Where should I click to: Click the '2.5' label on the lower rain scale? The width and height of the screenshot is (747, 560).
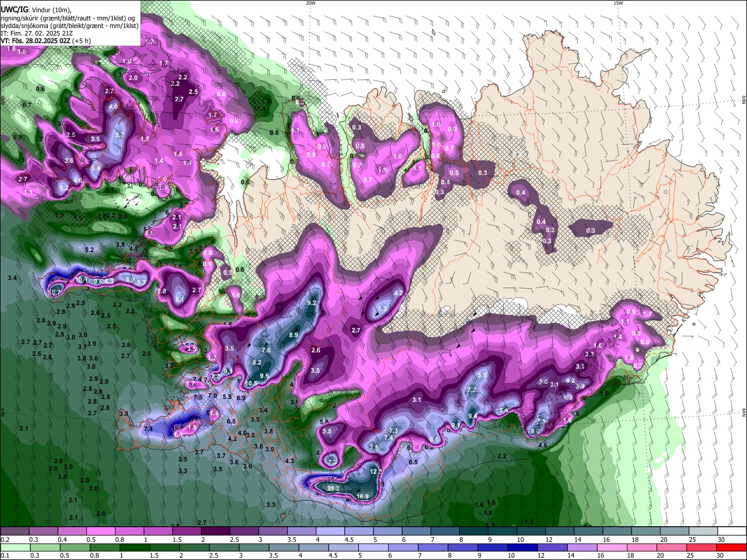coord(213,556)
